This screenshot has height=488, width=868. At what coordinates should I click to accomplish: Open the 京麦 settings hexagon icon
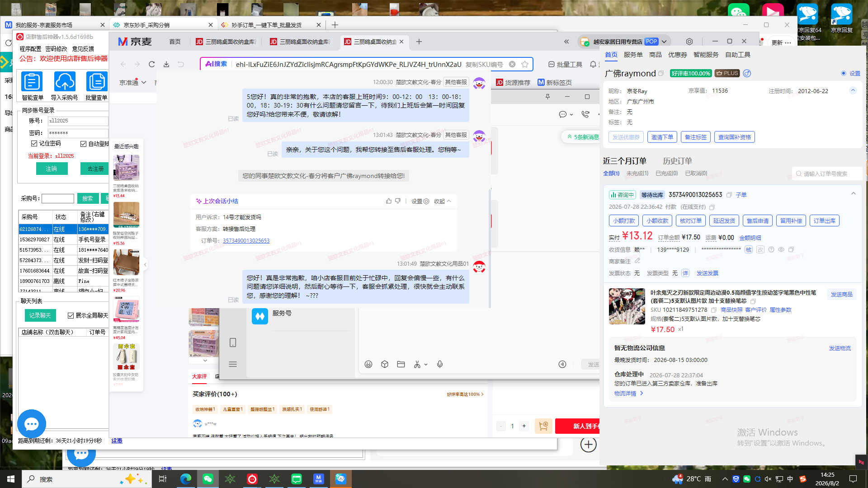[x=689, y=42]
